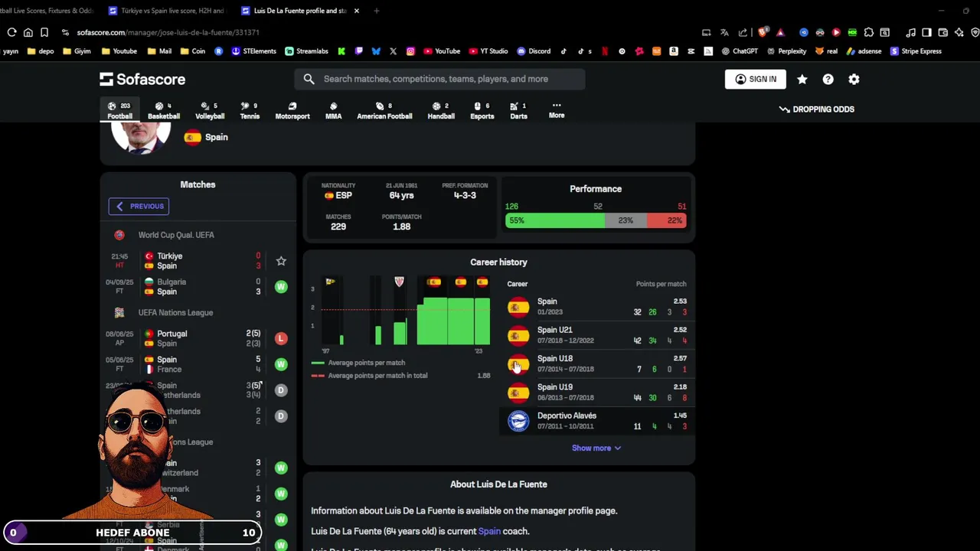Screen dimensions: 980x551
Task: Open the Sofascore home logo
Action: click(142, 79)
